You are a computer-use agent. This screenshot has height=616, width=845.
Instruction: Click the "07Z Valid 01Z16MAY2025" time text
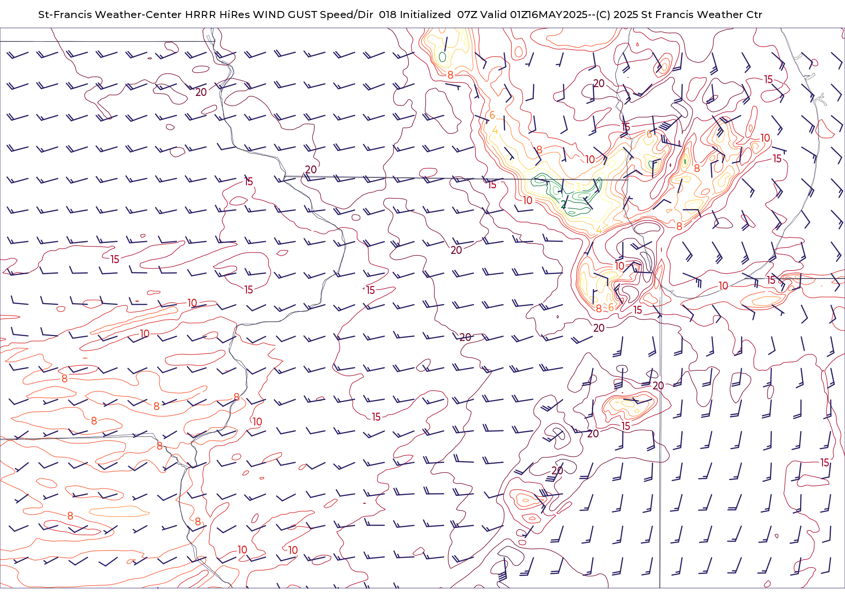coord(523,15)
